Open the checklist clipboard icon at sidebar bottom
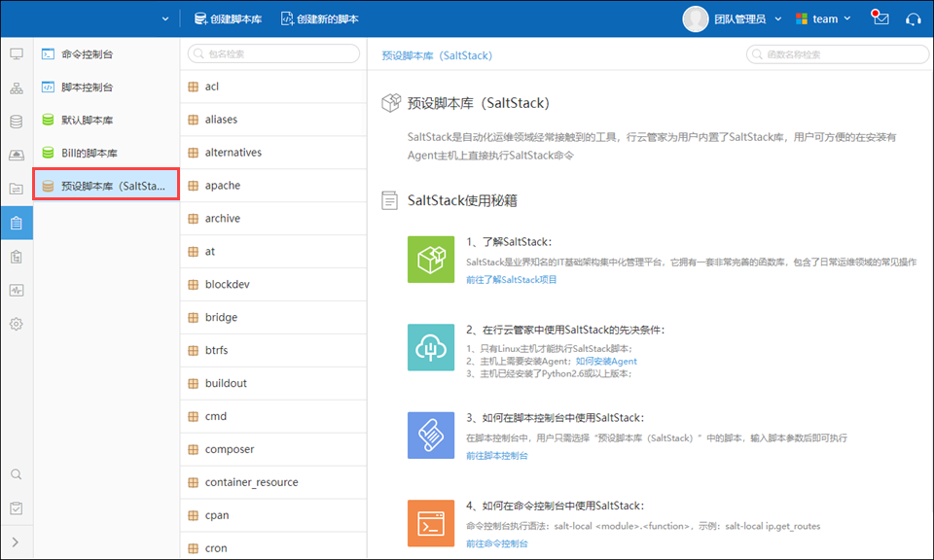The height and width of the screenshot is (560, 934). [17, 508]
